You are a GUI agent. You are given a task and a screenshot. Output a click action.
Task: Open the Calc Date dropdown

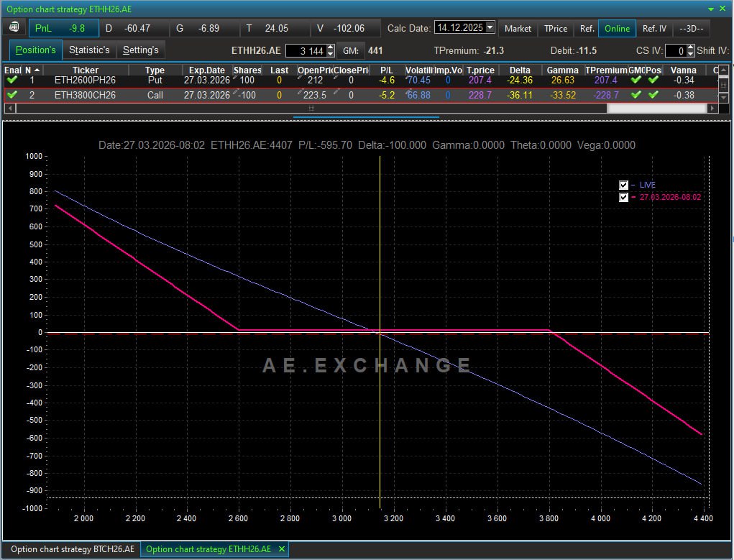coord(490,28)
